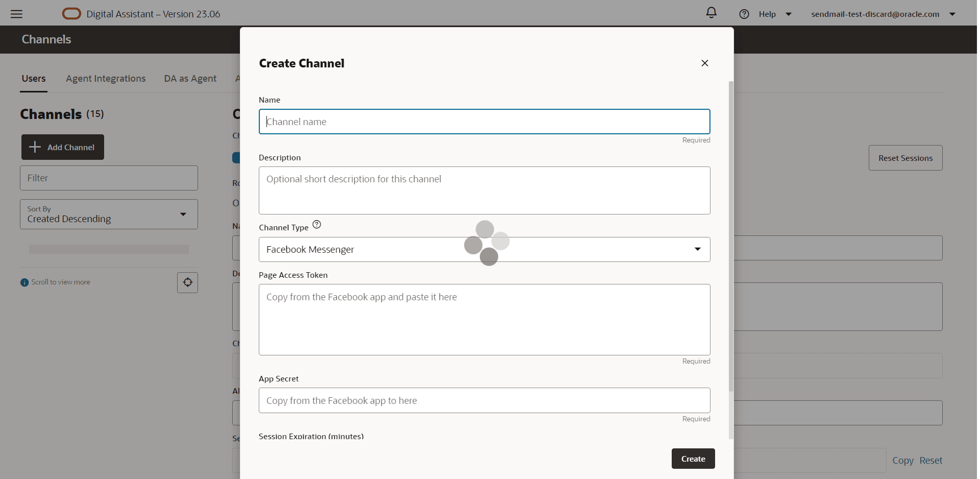Expand the Channel Type dropdown

pos(697,249)
